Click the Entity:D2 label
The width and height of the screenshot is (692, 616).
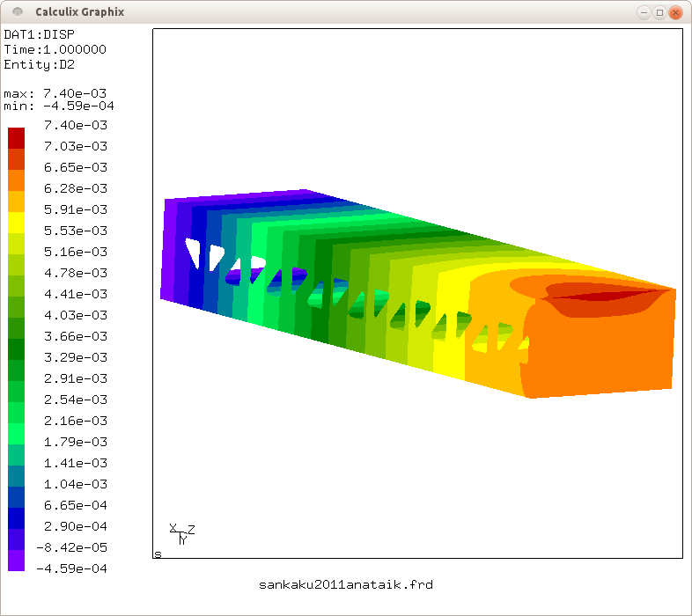coord(40,64)
